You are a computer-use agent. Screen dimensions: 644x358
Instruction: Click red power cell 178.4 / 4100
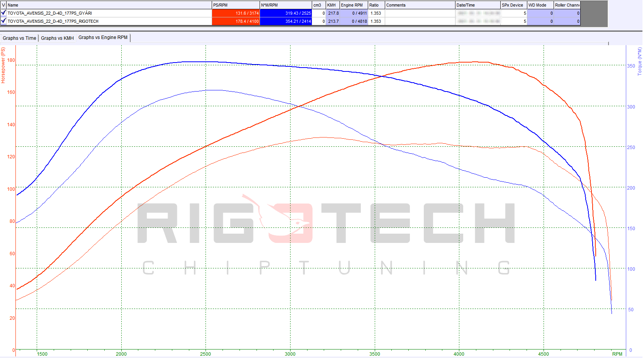click(236, 21)
